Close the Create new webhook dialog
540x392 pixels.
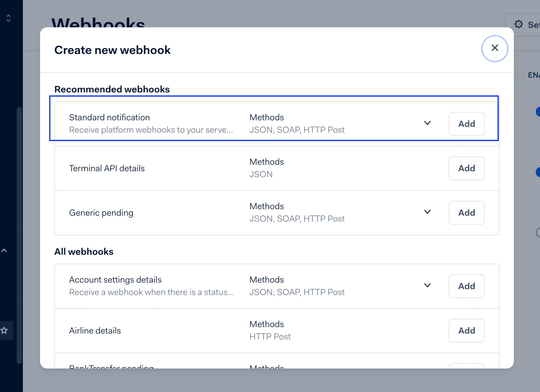click(495, 48)
